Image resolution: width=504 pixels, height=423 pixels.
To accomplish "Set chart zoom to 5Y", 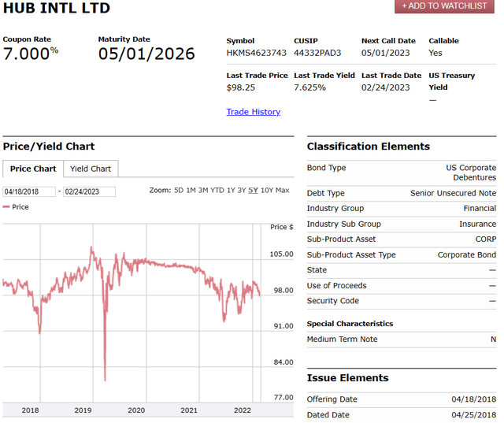I will coord(253,191).
